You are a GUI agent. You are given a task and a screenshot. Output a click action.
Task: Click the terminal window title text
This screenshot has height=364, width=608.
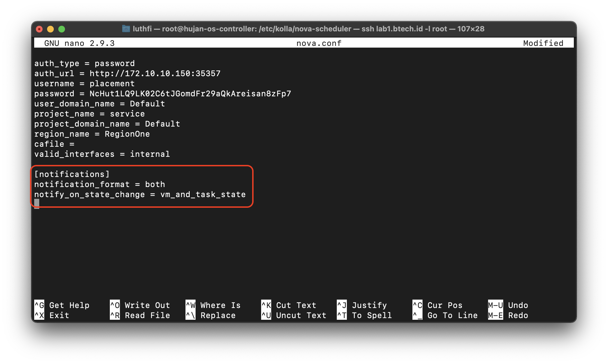point(308,29)
